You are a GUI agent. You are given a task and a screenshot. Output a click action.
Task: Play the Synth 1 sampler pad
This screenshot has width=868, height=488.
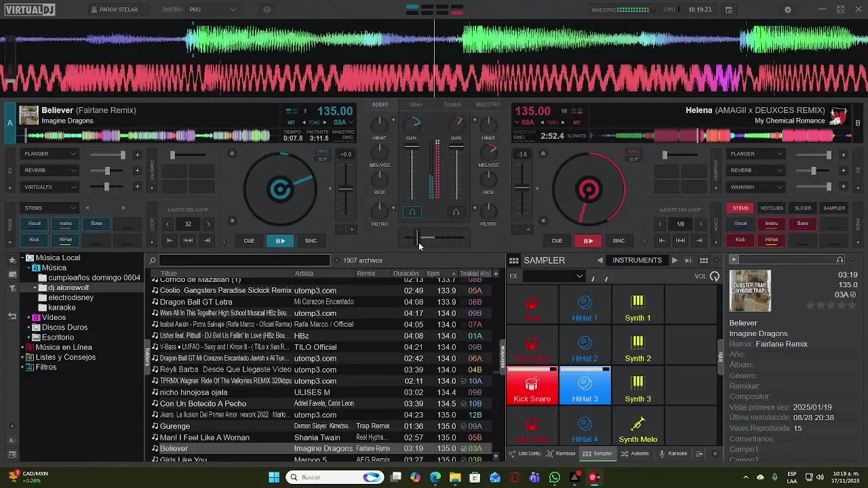637,305
